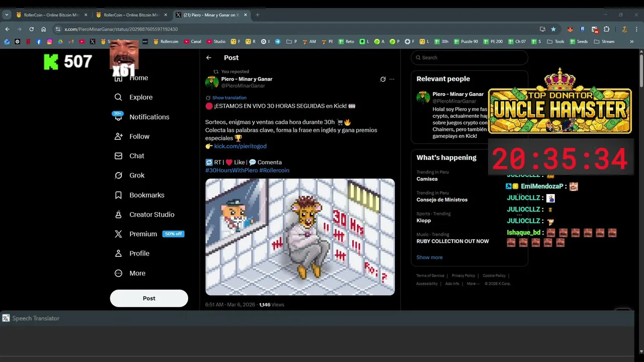644x362 pixels.
Task: Click Piero's avatar on the post header
Action: pyautogui.click(x=212, y=82)
